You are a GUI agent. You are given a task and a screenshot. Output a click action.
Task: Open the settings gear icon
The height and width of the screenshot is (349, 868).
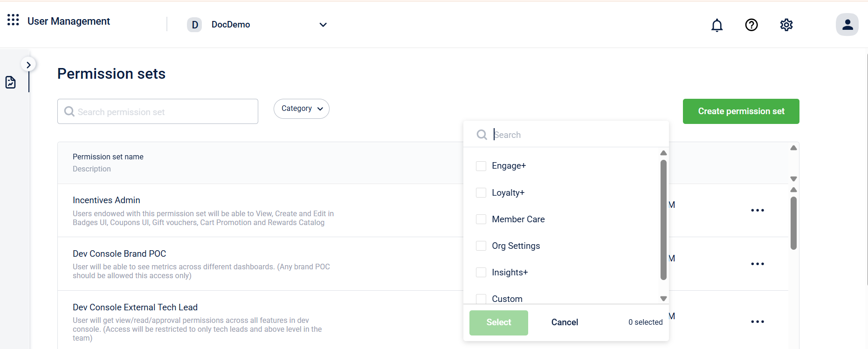tap(786, 25)
